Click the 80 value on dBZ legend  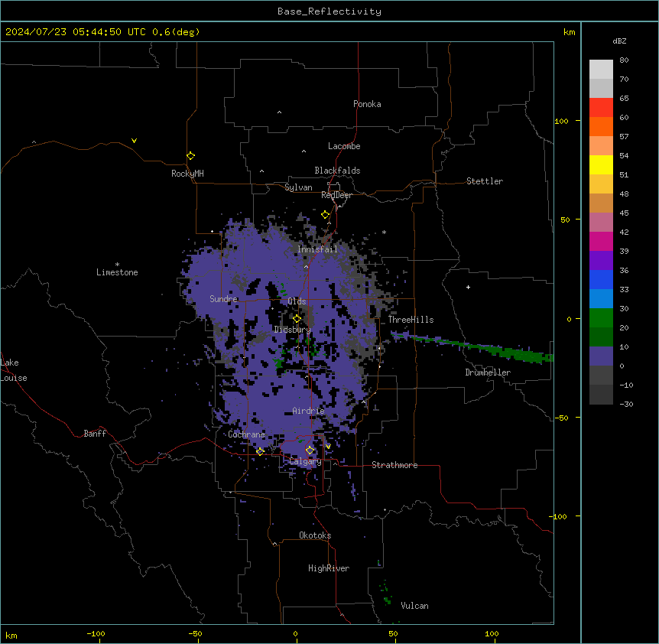[x=624, y=60]
